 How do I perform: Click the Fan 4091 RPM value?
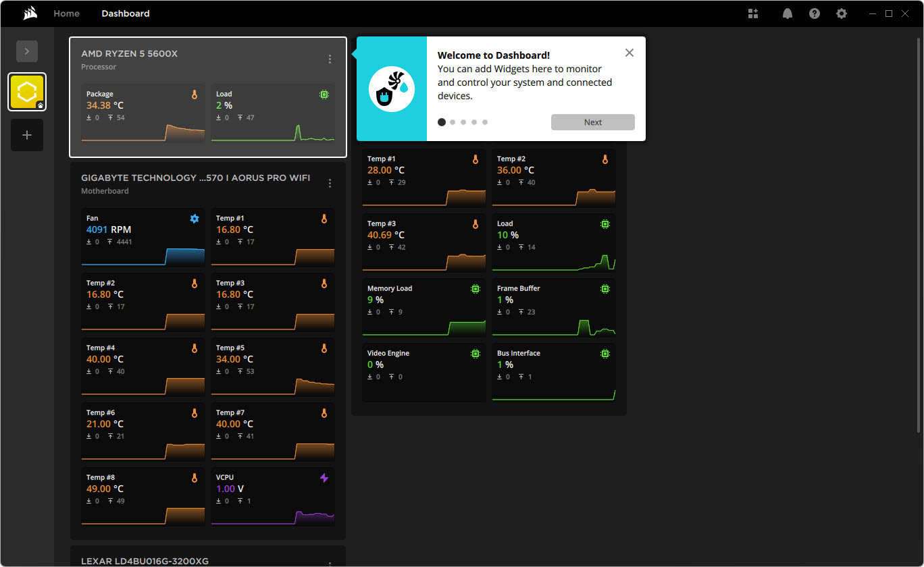click(109, 230)
